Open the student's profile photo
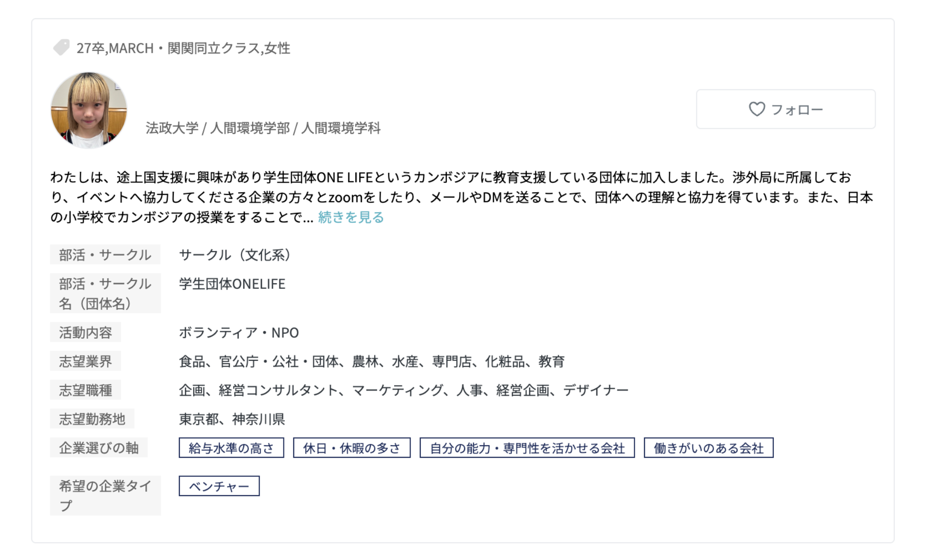 [89, 110]
